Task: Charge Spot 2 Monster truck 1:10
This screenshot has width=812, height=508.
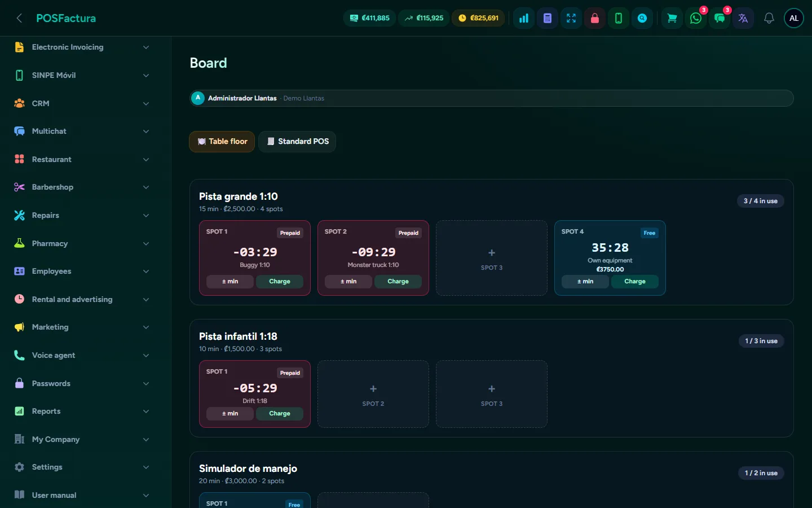Action: pyautogui.click(x=398, y=282)
